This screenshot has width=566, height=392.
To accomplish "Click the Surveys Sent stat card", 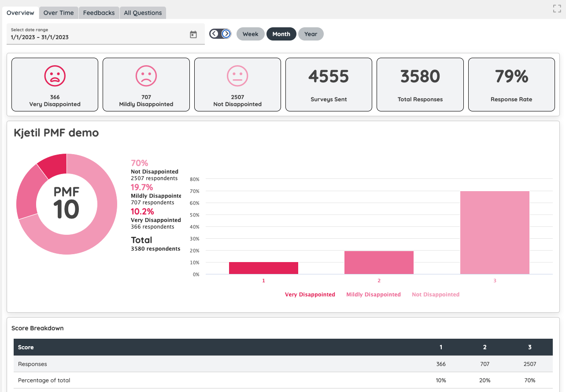I will (329, 85).
